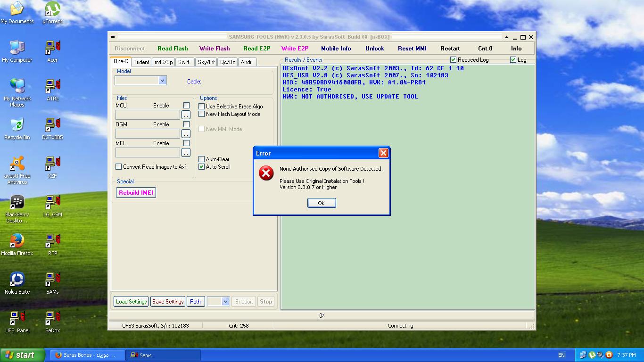Click the Write Flash button
The height and width of the screenshot is (362, 644).
(215, 49)
